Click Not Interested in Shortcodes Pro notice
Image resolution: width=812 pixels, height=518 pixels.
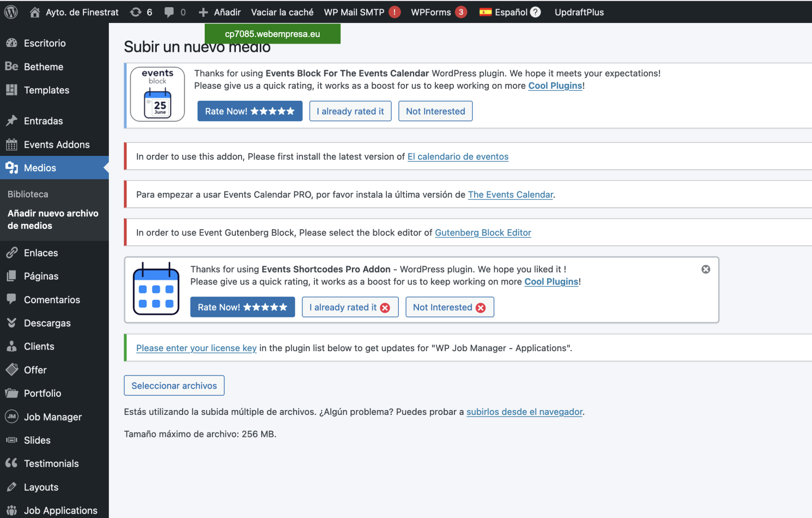point(450,307)
